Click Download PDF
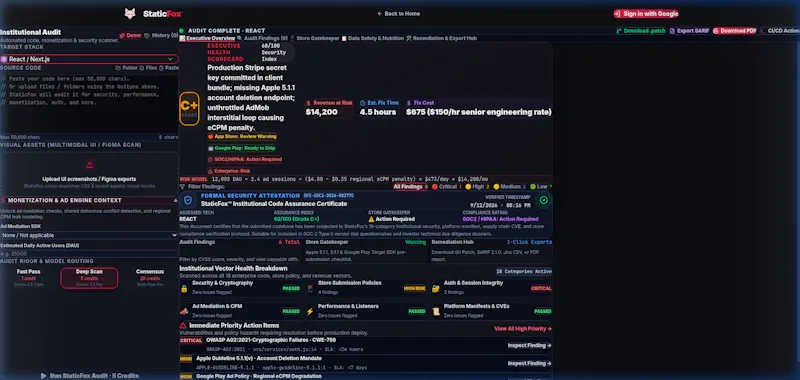Screen dimensions: 800x380 coord(735,31)
